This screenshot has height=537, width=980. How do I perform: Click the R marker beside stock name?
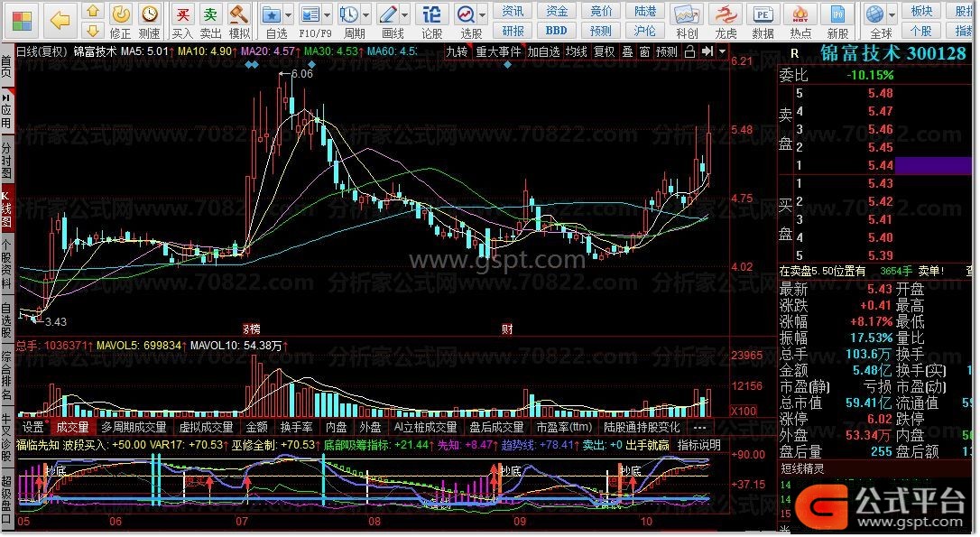(794, 54)
